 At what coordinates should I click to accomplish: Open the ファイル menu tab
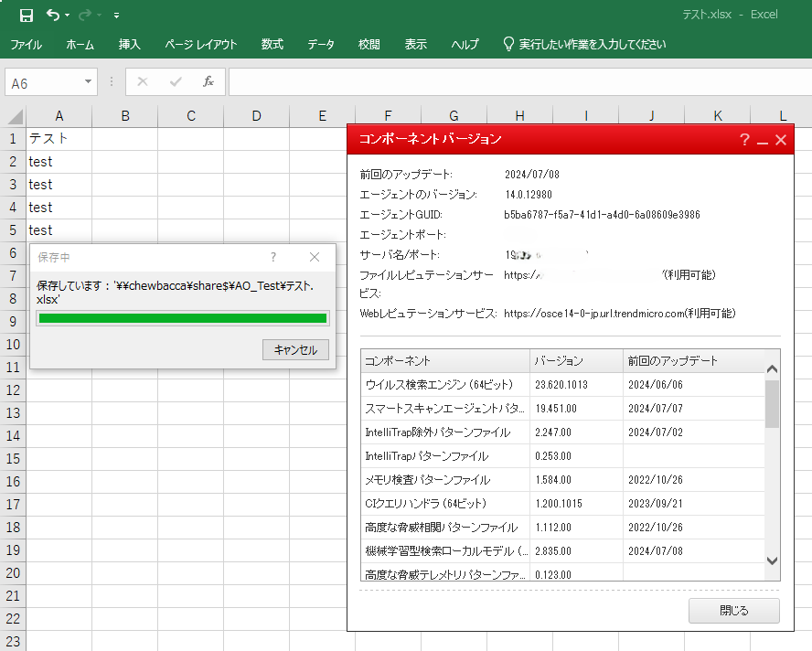click(26, 44)
